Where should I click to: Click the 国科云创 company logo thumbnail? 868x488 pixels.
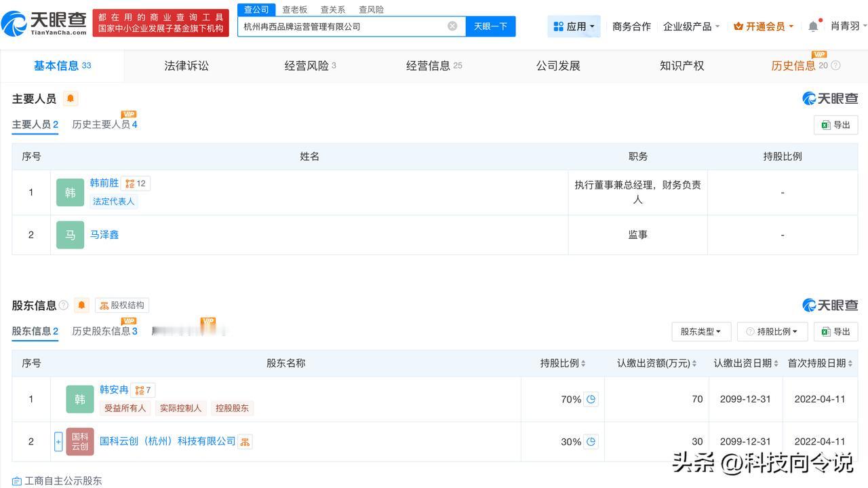tap(80, 442)
